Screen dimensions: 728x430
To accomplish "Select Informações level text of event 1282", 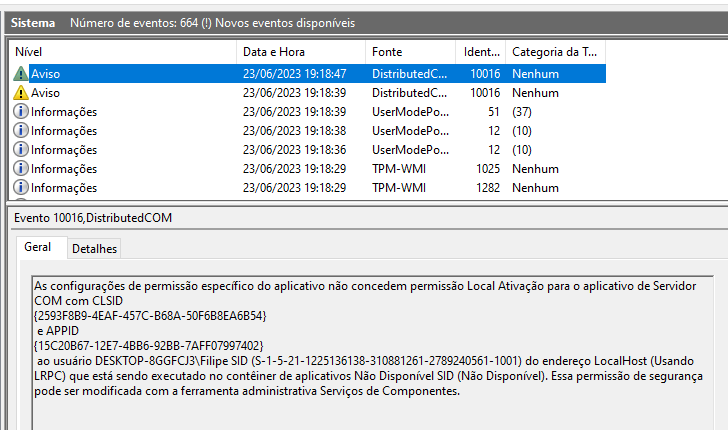I will point(64,188).
